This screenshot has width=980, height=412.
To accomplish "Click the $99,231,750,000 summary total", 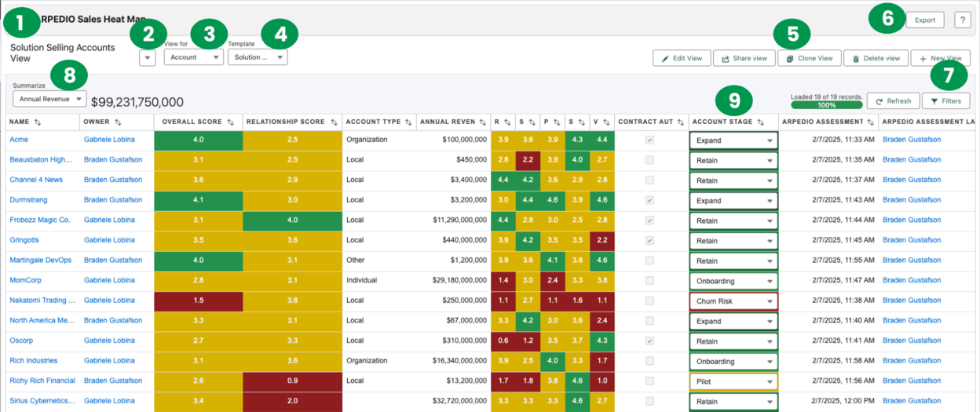I will point(137,102).
